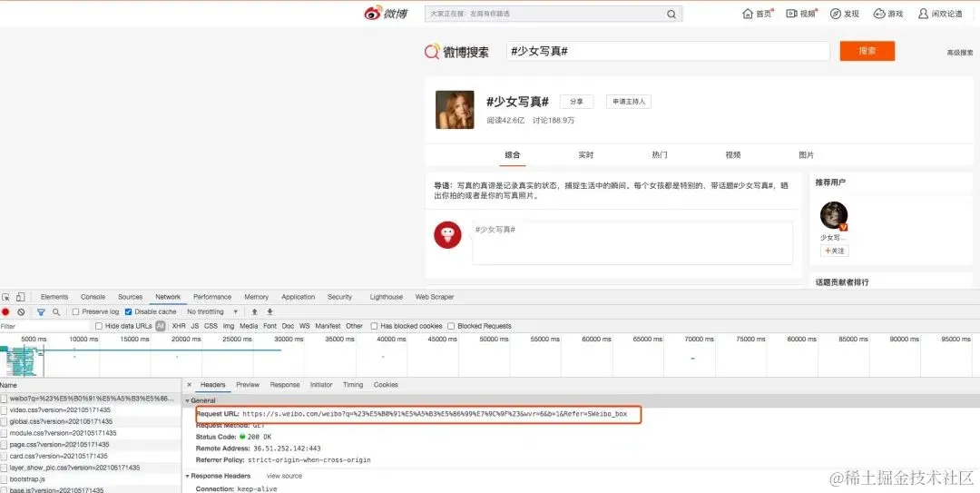
Task: Switch to the 实时 results tab
Action: 585,155
